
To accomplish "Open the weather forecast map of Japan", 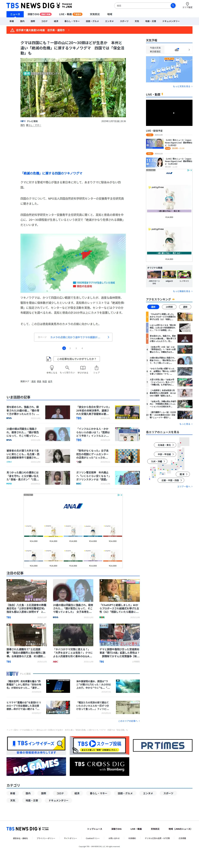I will [169, 69].
